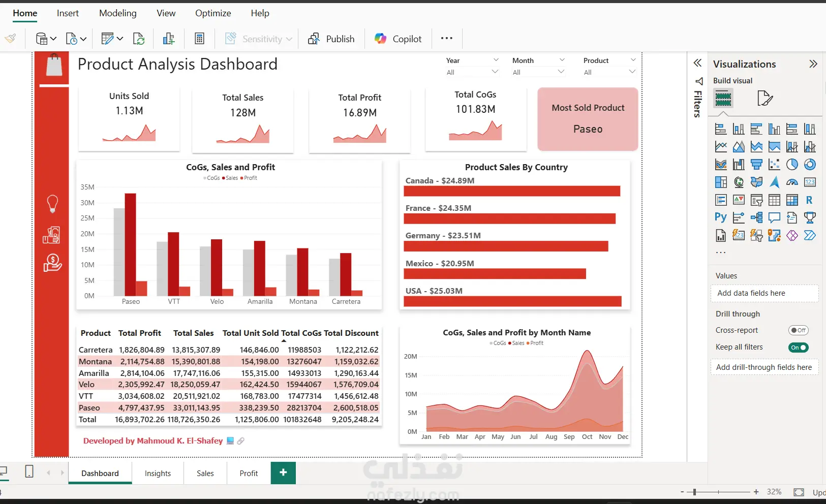Expand the Transform data dropdown arrow

pos(120,39)
